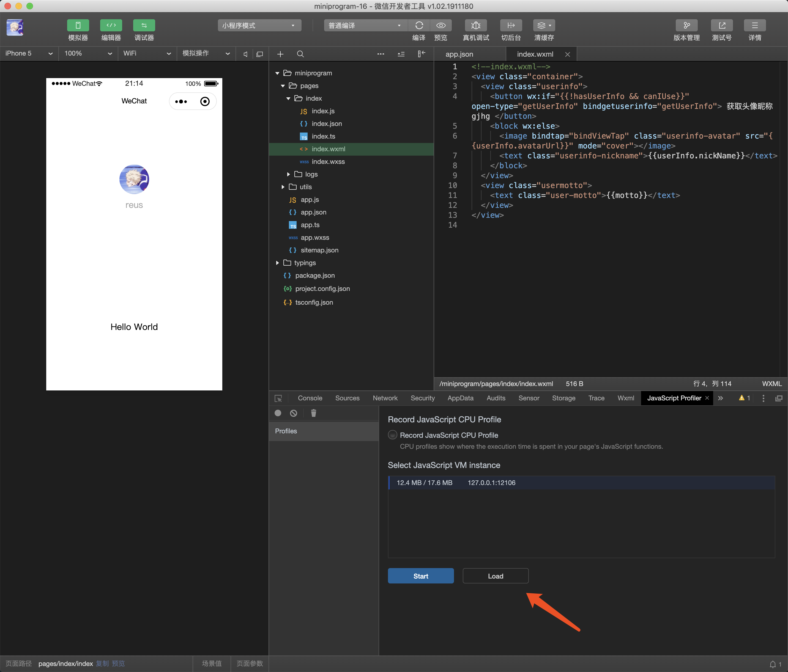
Task: Collapse the miniprogram folder
Action: (277, 73)
